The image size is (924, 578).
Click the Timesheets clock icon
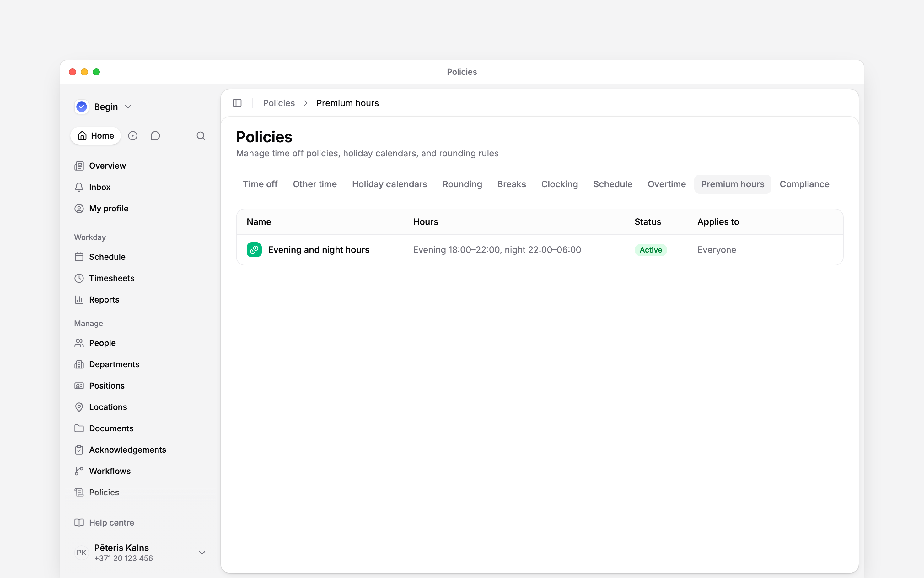tap(79, 278)
